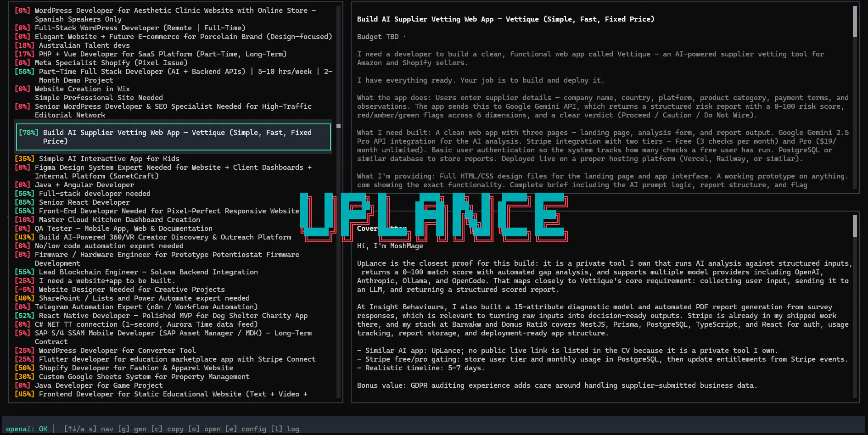868x435 pixels.
Task: Select the Part-Time Full Stack Developer (AI + Backend APIs) job
Action: pos(174,76)
